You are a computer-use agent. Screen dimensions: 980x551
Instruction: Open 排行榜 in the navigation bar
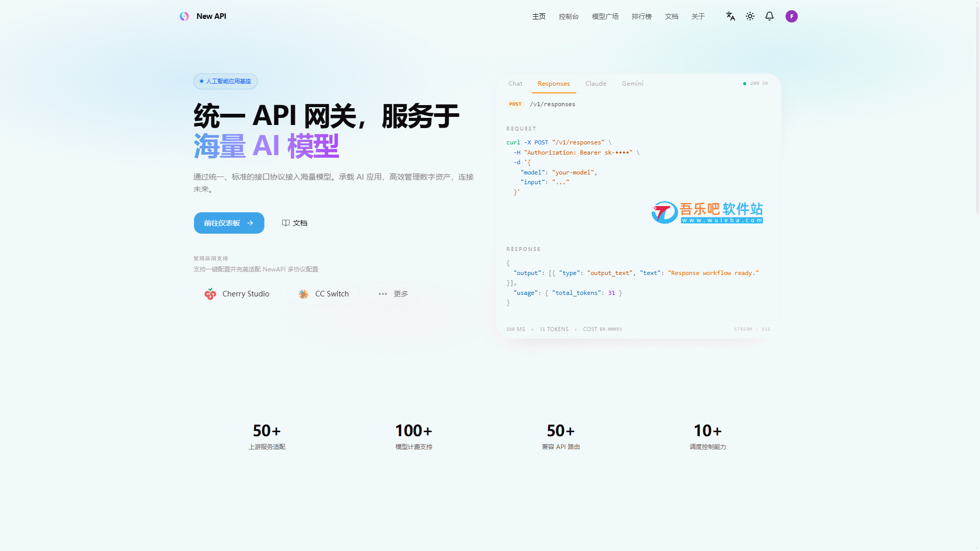[x=642, y=16]
